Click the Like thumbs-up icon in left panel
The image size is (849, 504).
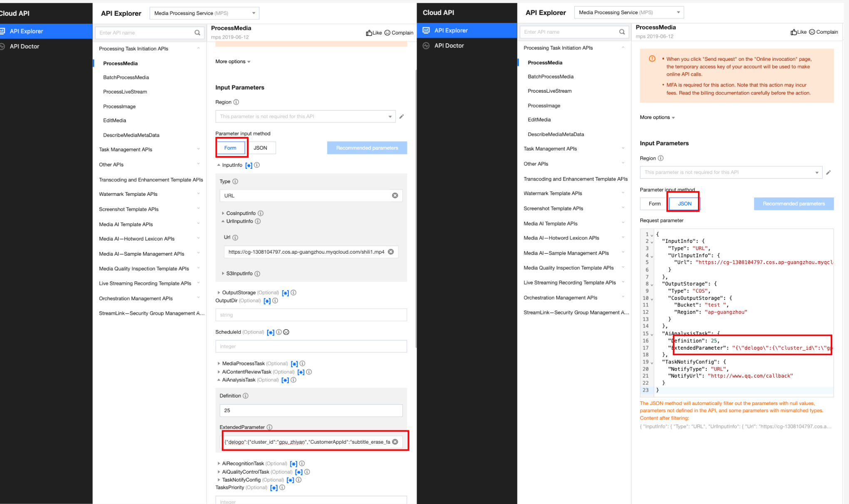coord(369,33)
